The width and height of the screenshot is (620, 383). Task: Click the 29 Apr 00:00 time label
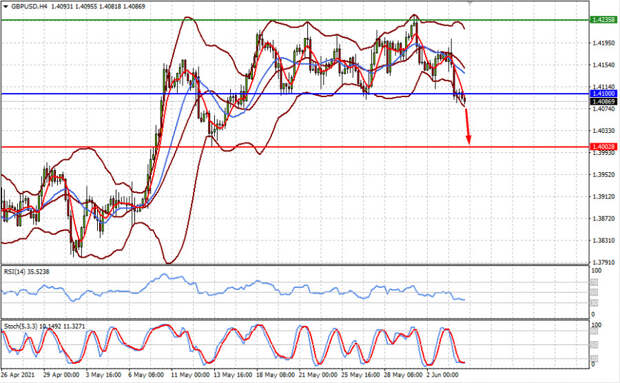pos(61,375)
